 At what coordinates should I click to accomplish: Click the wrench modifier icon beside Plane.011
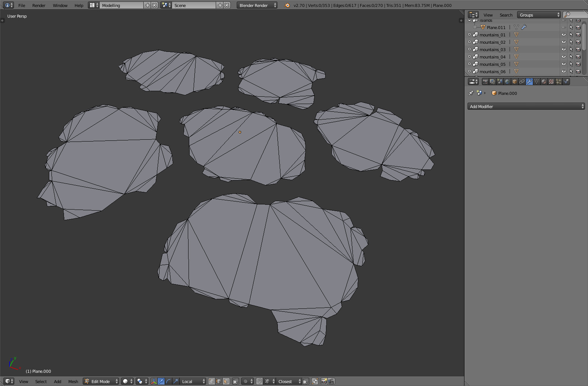524,27
